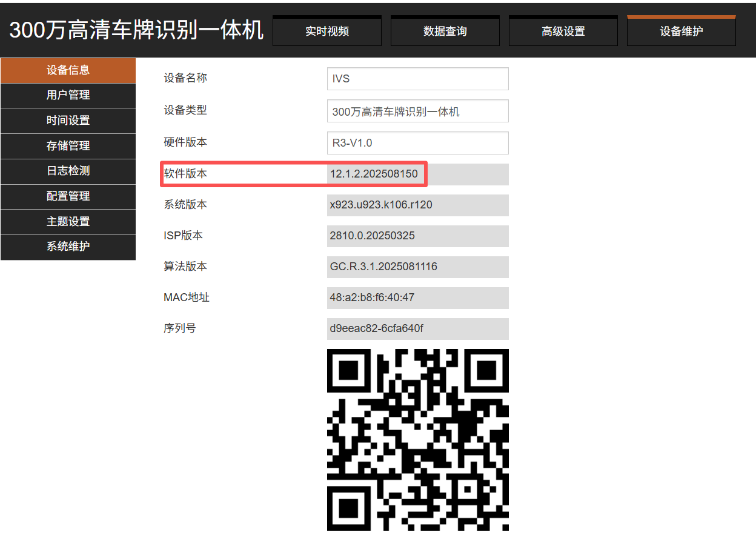
Task: Click the 系统版本 value field
Action: [417, 205]
